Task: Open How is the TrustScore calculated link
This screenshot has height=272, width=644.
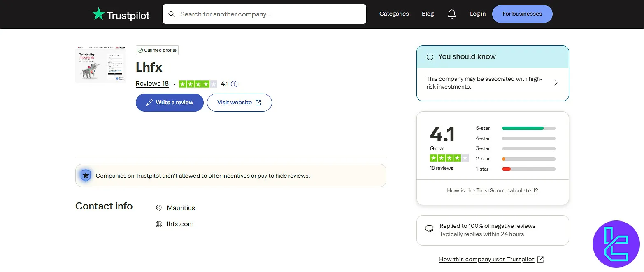Action: coord(492,190)
